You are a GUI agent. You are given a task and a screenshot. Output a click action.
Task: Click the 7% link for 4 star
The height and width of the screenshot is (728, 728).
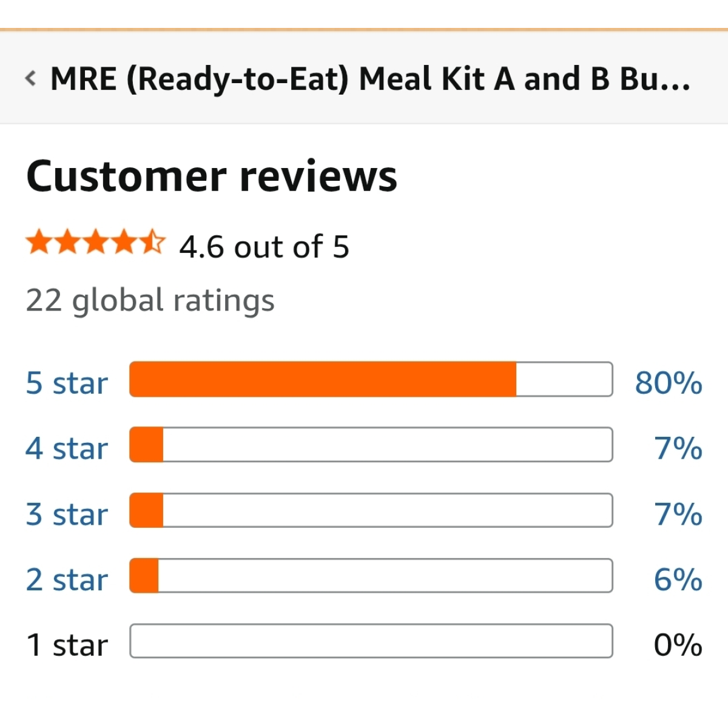678,449
